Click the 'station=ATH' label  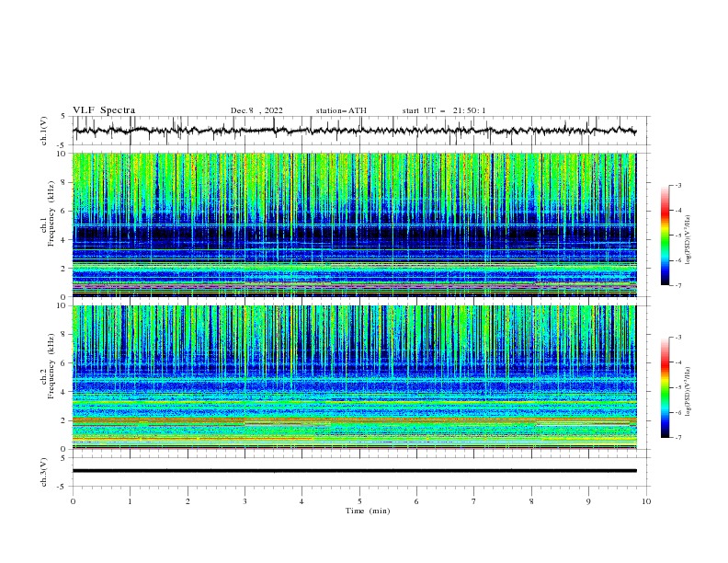point(341,110)
